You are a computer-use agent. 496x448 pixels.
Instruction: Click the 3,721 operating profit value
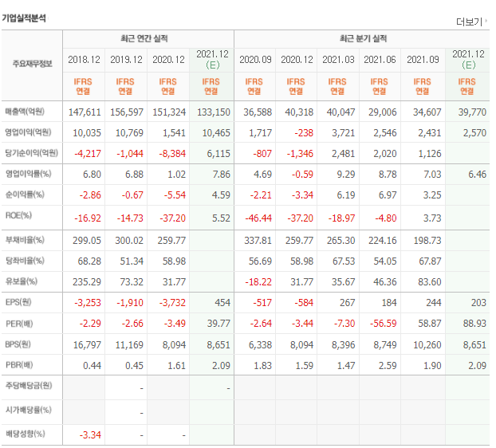pos(343,133)
